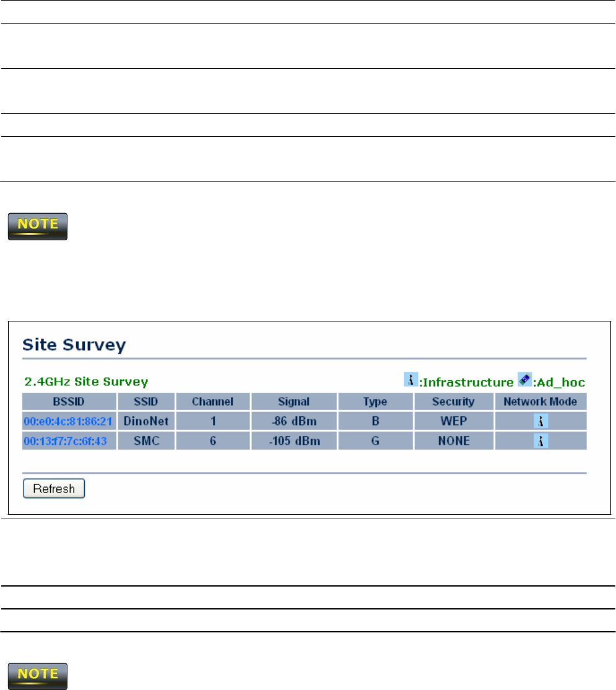The width and height of the screenshot is (616, 690).
Task: Click the 2.4GHz Site Survey label
Action: coord(85,382)
